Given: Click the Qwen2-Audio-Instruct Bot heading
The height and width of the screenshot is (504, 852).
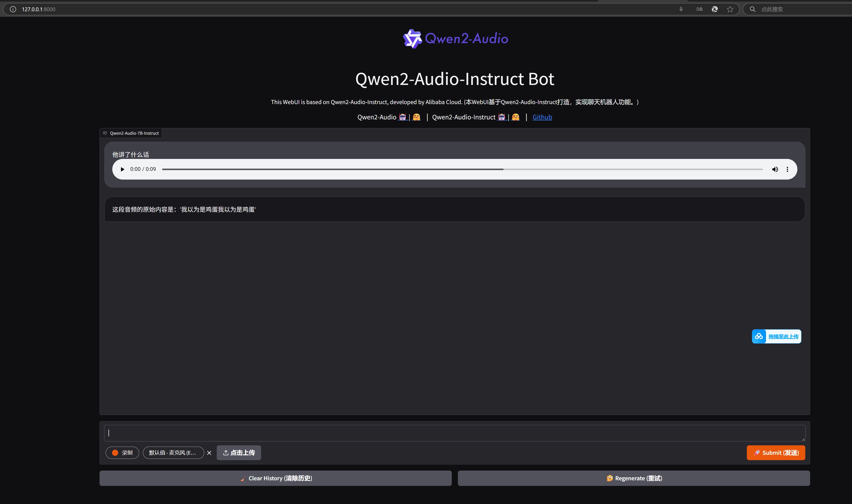Looking at the screenshot, I should 455,79.
